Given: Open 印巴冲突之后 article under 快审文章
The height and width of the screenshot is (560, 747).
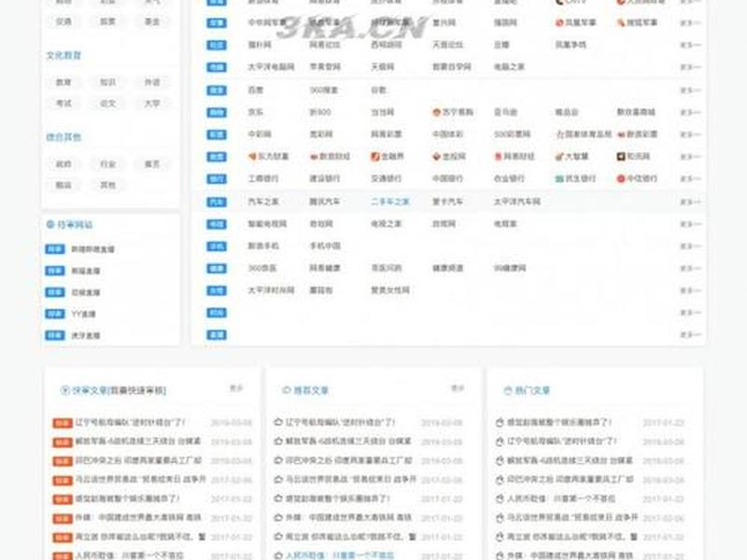Looking at the screenshot, I should click(x=138, y=460).
